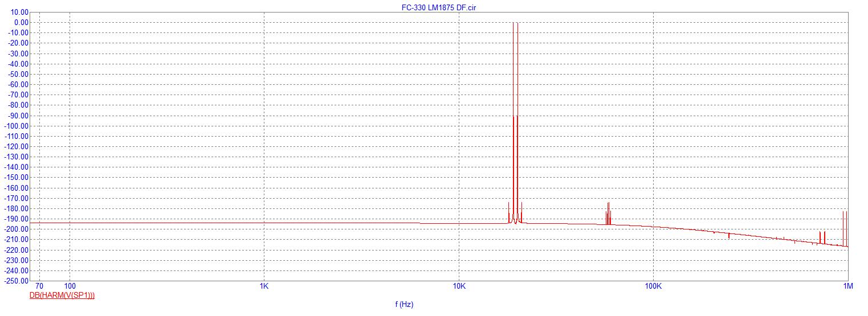Click the -90.00 y-axis label
Image resolution: width=868 pixels, height=316 pixels.
point(19,116)
